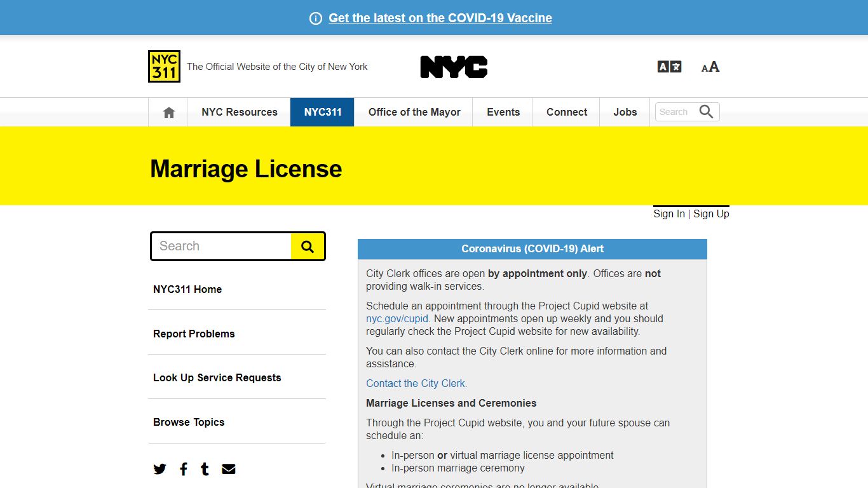The width and height of the screenshot is (868, 488).
Task: Click the Marriage Licenses and Ceremonies subheading
Action: click(451, 403)
